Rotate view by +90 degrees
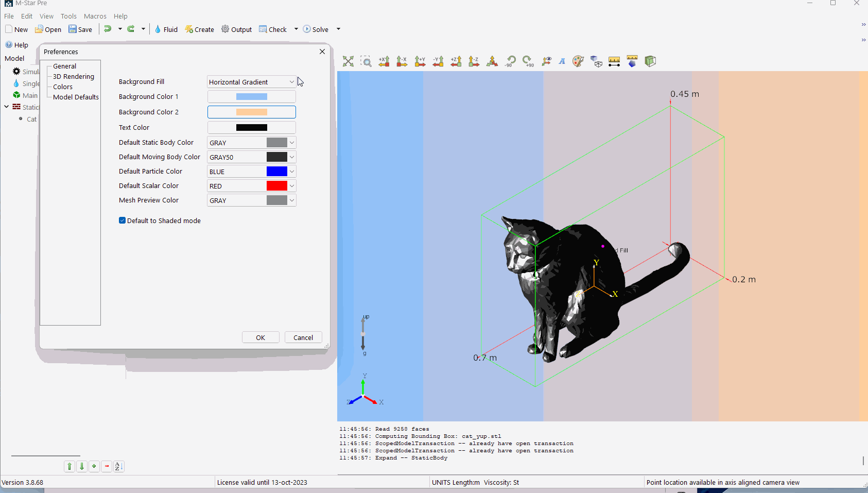Viewport: 868px width, 493px height. point(528,61)
